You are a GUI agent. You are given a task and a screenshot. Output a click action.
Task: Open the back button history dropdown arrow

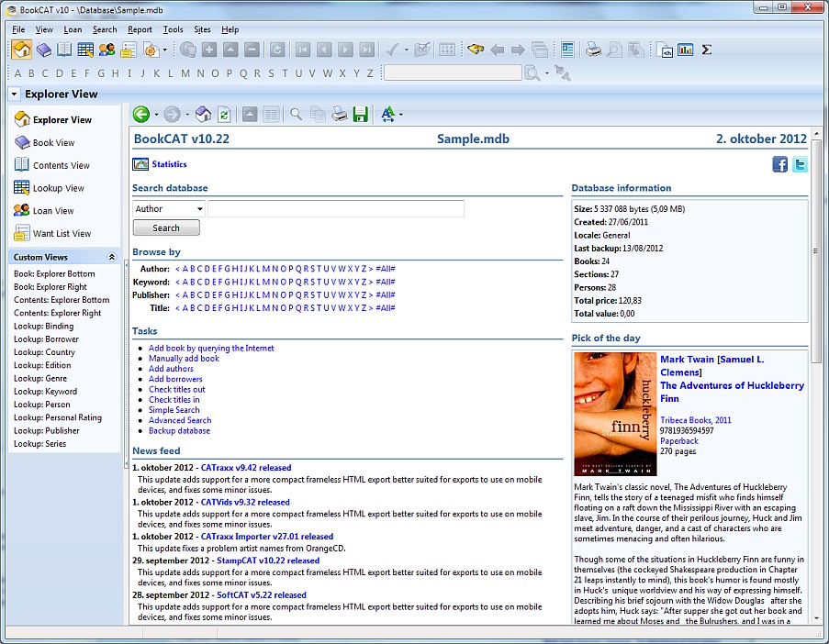click(x=156, y=114)
